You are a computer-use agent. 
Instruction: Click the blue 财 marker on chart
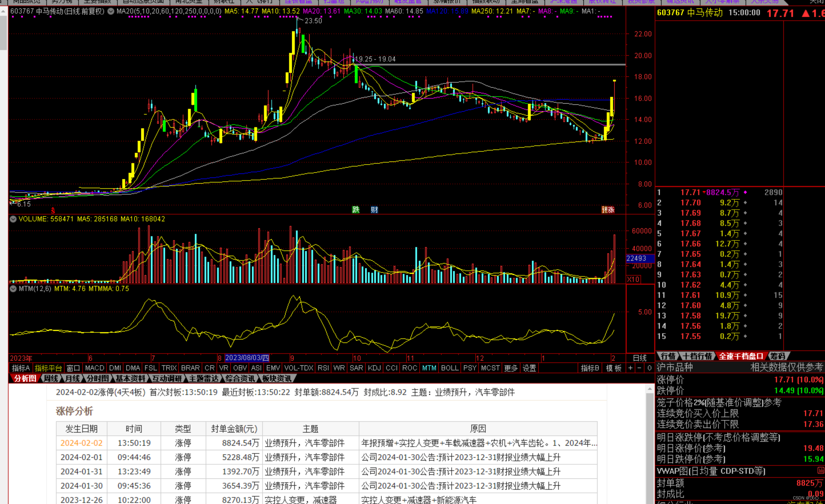coord(374,209)
